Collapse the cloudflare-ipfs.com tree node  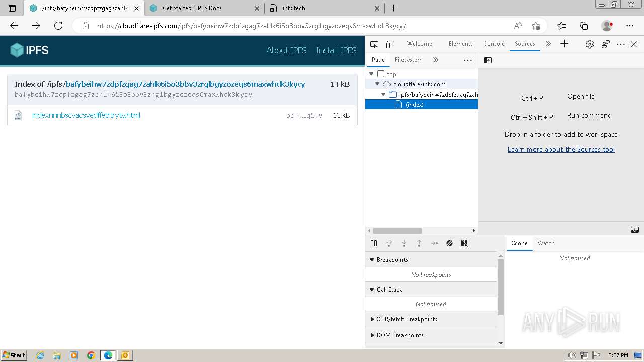(377, 84)
